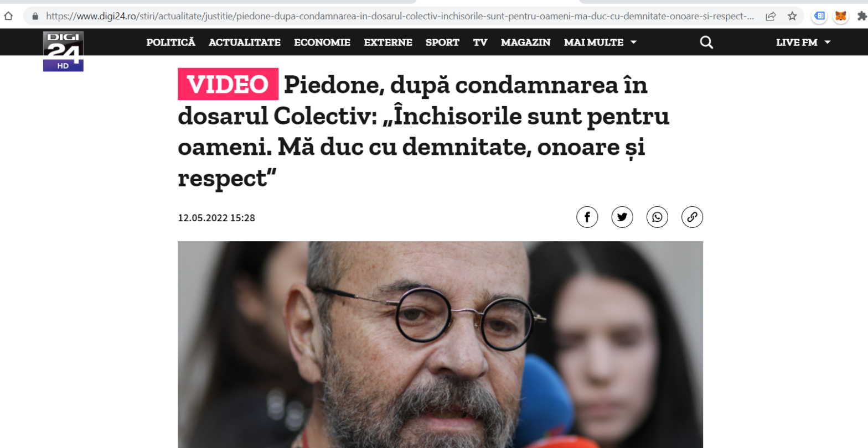The height and width of the screenshot is (448, 868).
Task: Go to browser home page icon
Action: click(x=7, y=16)
